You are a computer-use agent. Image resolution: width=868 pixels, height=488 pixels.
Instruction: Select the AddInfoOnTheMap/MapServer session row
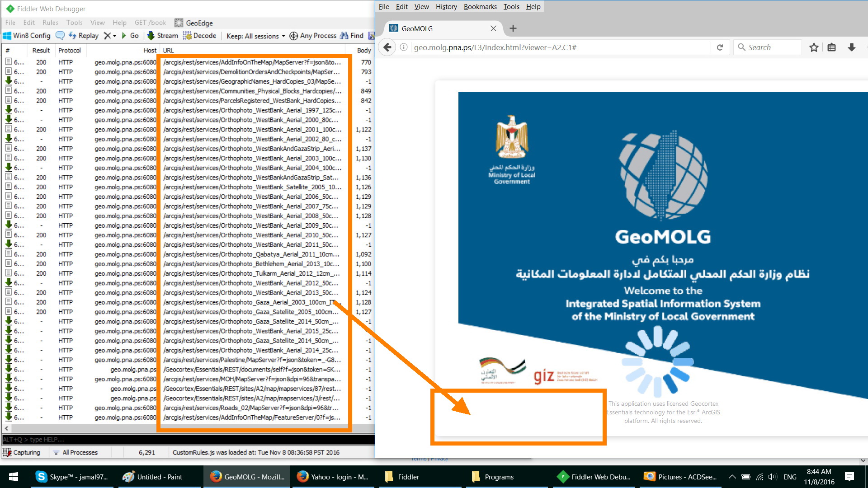click(x=188, y=62)
